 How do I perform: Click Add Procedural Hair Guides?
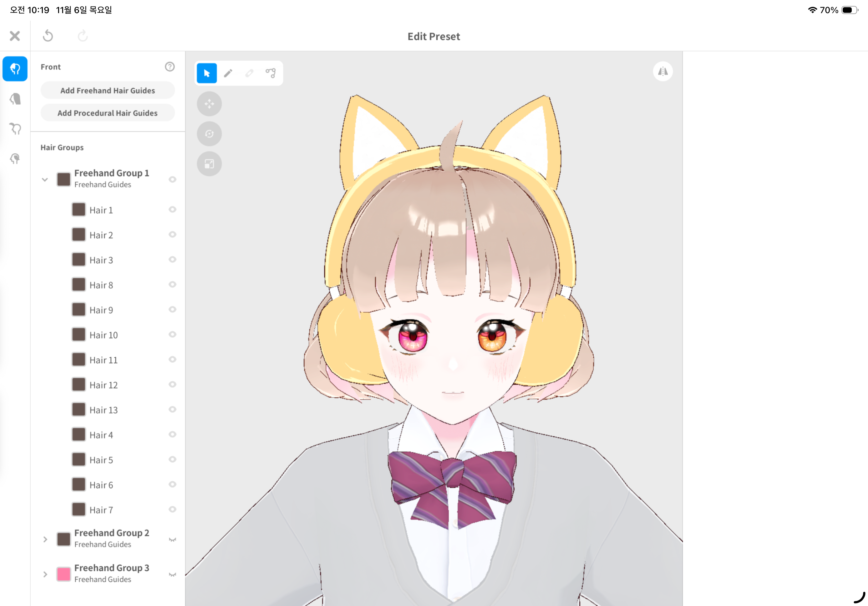pyautogui.click(x=108, y=113)
